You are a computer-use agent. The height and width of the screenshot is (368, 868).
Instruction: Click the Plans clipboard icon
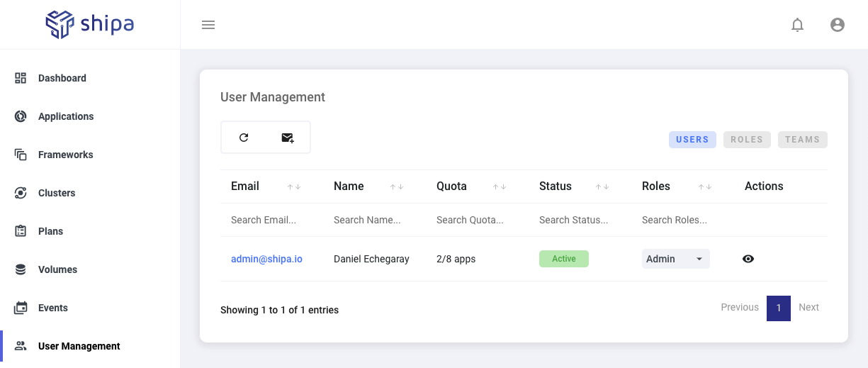click(21, 231)
